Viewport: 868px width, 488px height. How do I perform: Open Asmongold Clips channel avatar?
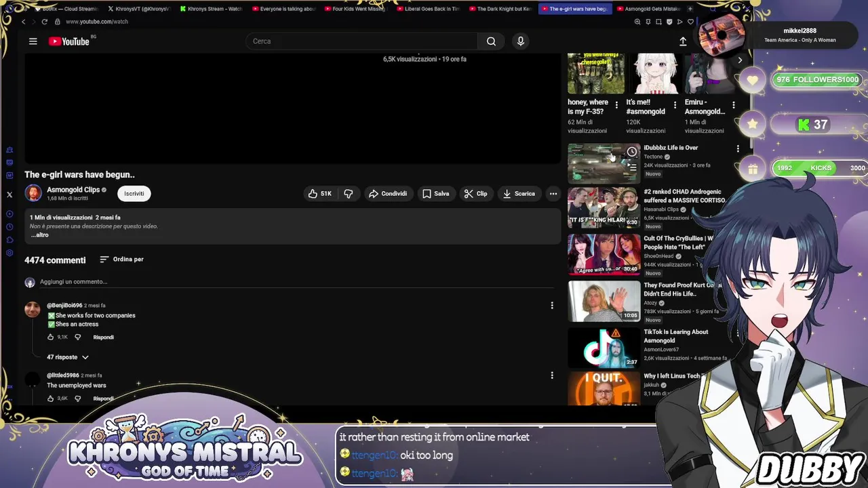pos(33,194)
